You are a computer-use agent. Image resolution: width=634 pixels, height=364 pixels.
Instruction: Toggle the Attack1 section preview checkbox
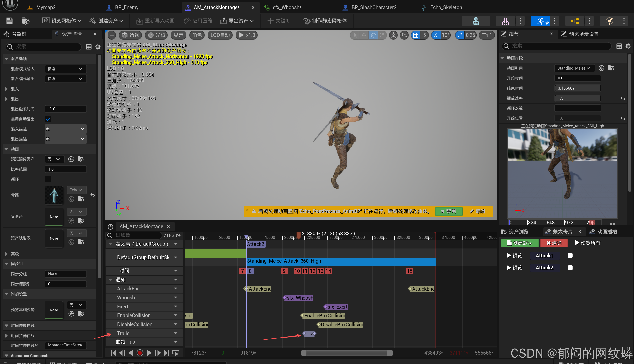(x=570, y=255)
